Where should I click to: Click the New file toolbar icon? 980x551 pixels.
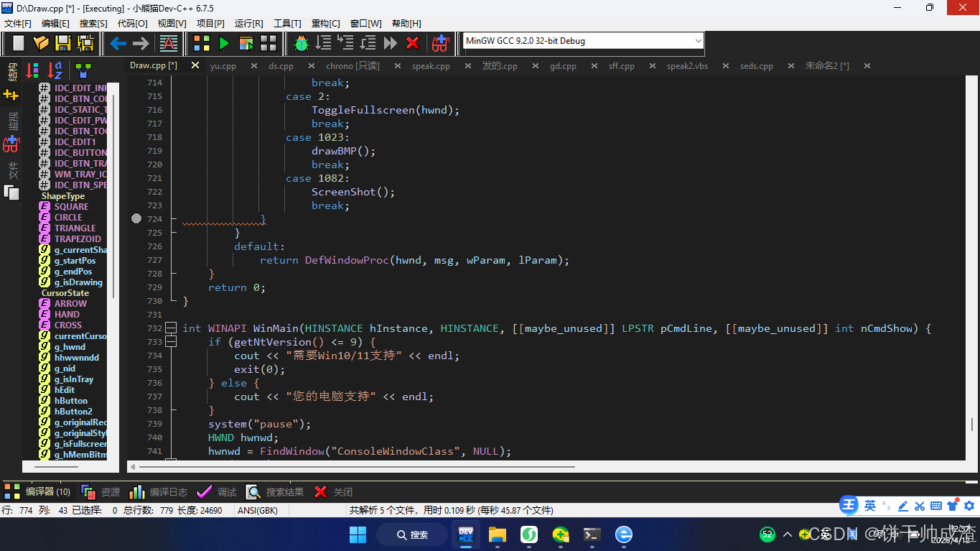(19, 43)
